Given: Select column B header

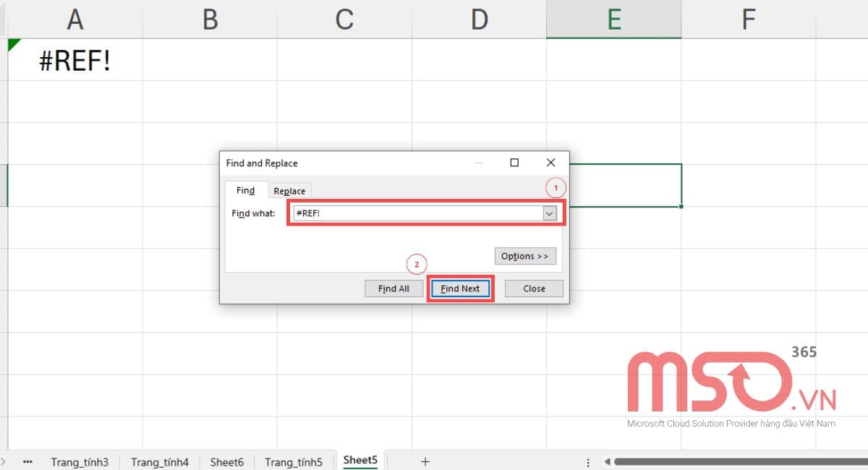Looking at the screenshot, I should click(x=210, y=20).
